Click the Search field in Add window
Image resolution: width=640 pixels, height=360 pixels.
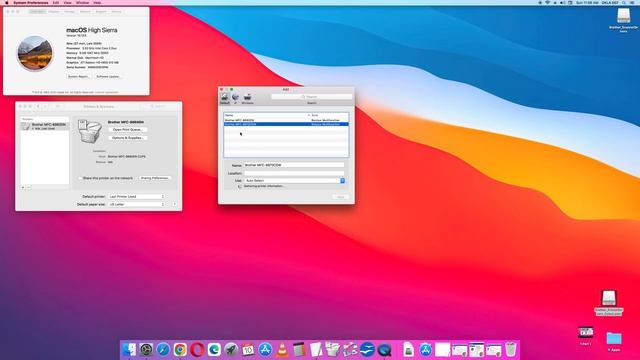coord(311,97)
